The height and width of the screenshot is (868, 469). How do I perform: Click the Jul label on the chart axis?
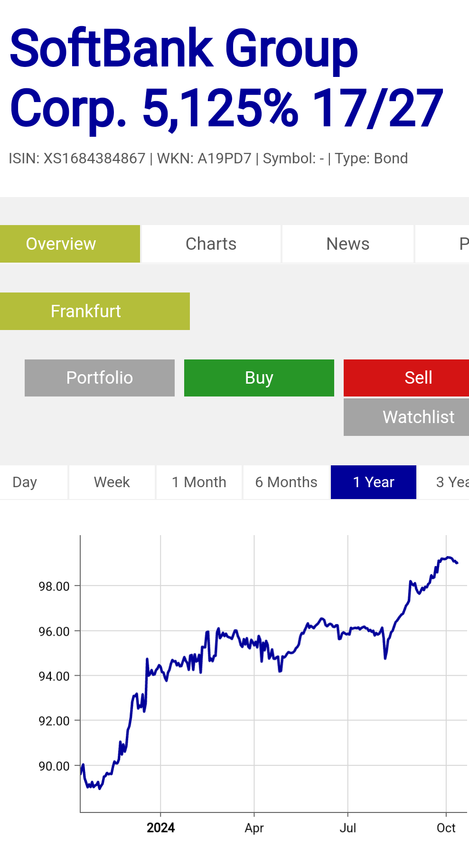click(347, 828)
